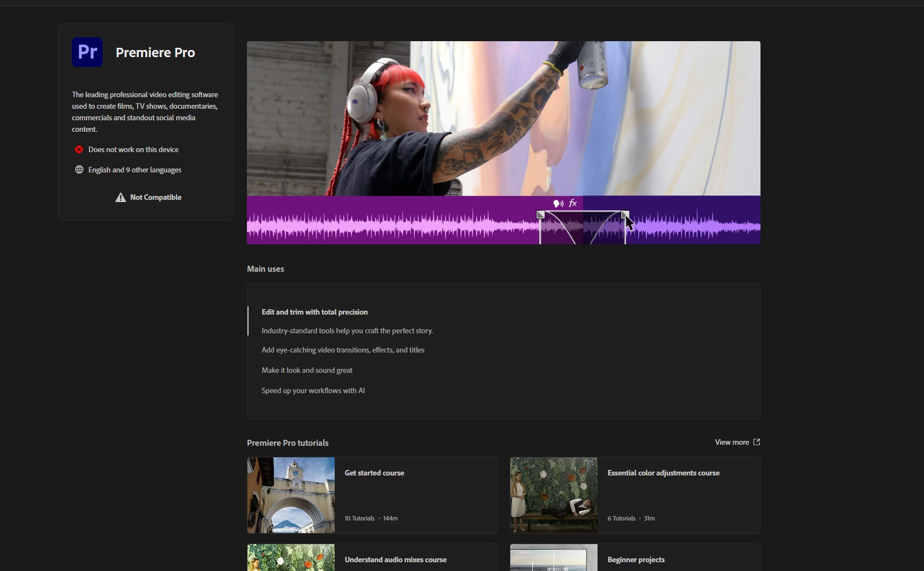Open the Essential color adjustments course
This screenshot has height=571, width=924.
[x=635, y=495]
